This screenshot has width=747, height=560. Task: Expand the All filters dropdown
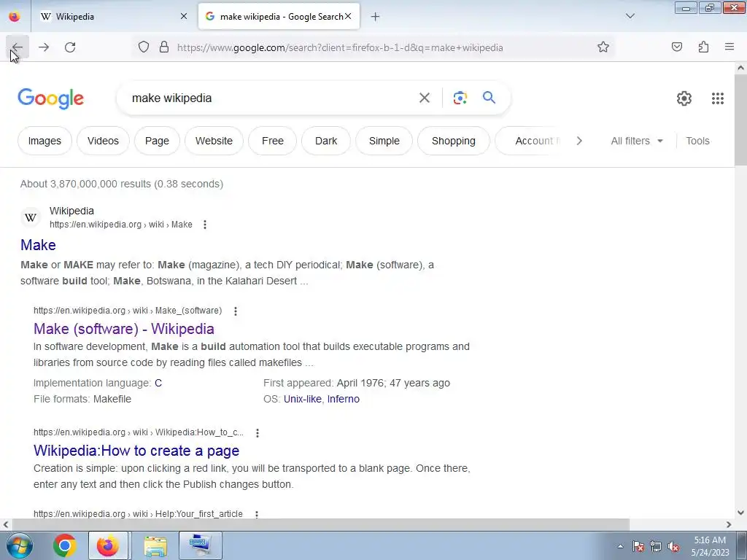click(637, 141)
